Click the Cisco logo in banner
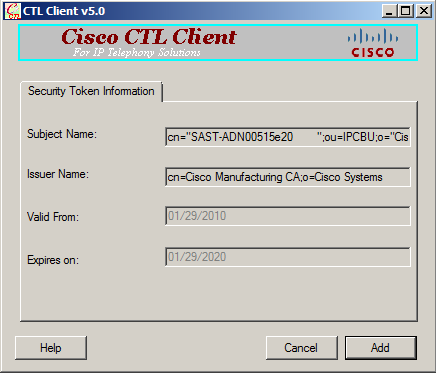The width and height of the screenshot is (436, 373). coord(373,43)
